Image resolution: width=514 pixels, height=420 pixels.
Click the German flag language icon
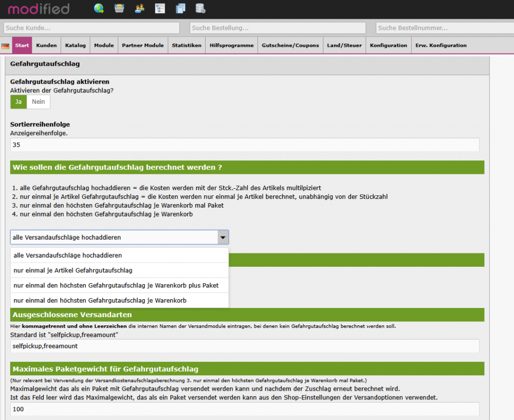pos(6,46)
